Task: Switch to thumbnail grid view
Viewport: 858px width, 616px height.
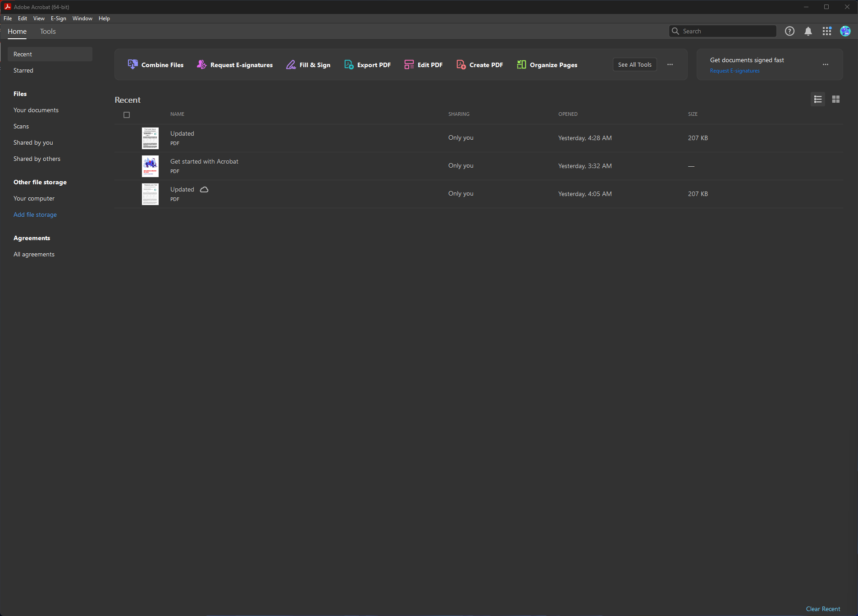Action: (835, 99)
